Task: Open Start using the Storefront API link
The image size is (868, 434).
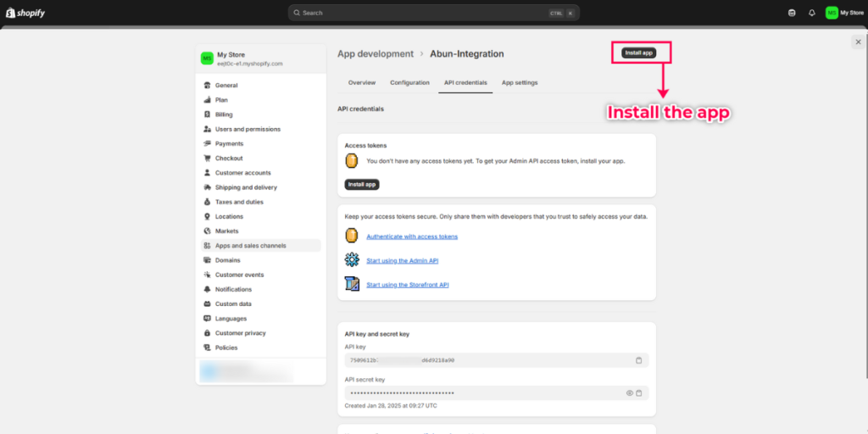Action: coord(408,285)
